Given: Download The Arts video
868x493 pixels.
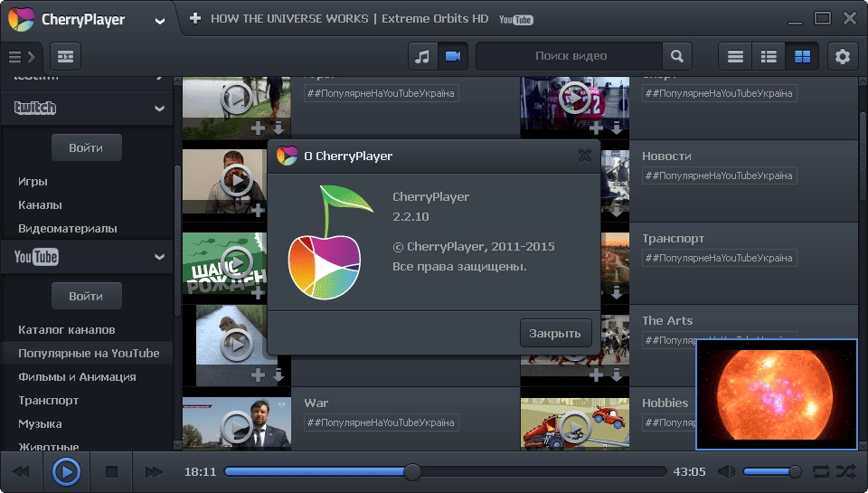Looking at the screenshot, I should (x=616, y=375).
